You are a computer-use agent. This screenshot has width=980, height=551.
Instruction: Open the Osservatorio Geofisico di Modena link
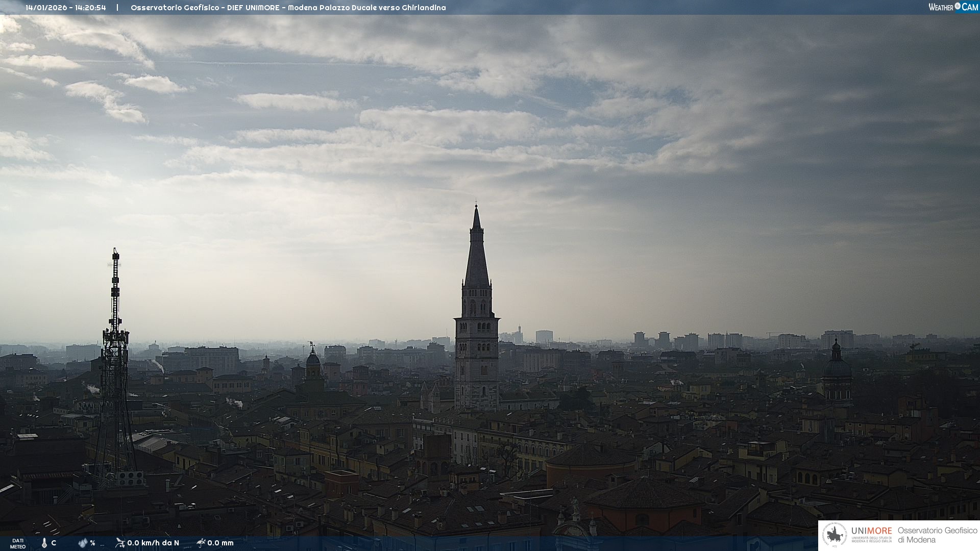[x=937, y=535]
